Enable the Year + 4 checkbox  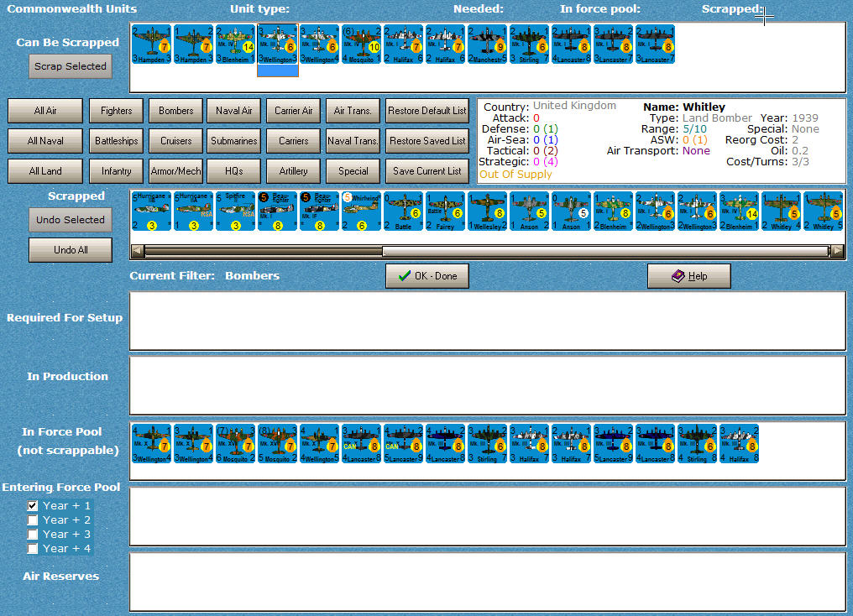33,549
